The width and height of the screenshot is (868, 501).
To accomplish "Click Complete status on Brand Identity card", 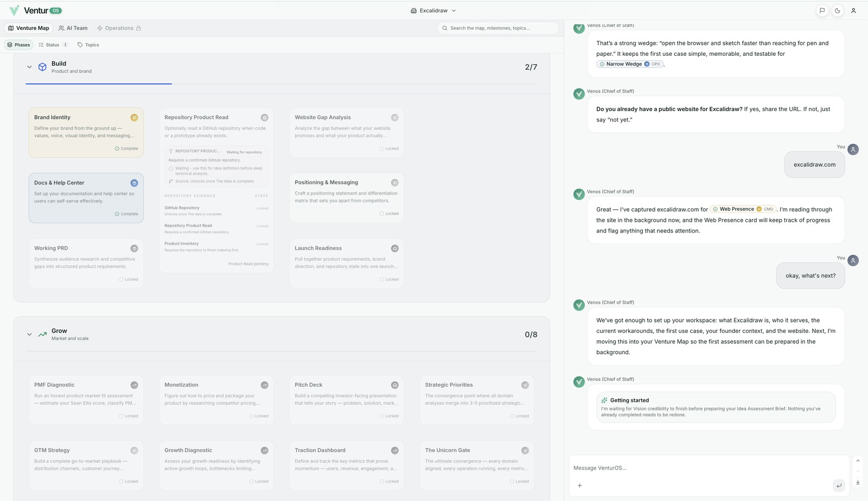I will tap(126, 149).
